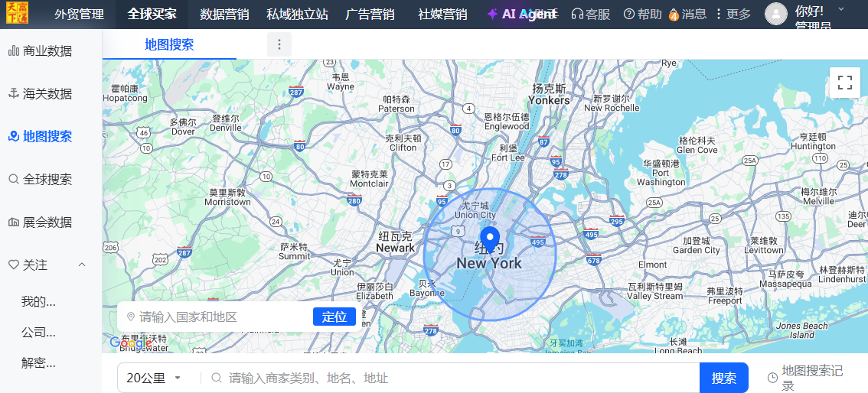Open the 私域独立站 menu
Viewport: 868px width, 393px height.
click(x=297, y=15)
